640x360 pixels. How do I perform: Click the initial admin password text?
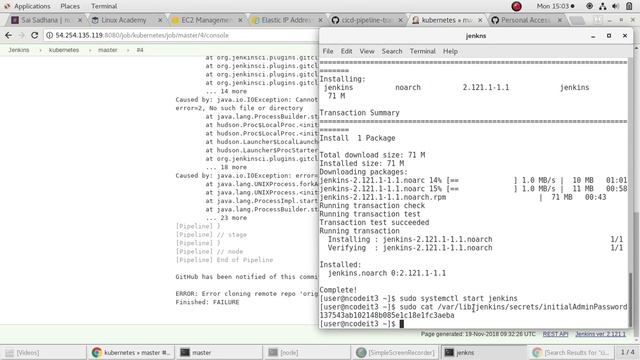point(387,315)
